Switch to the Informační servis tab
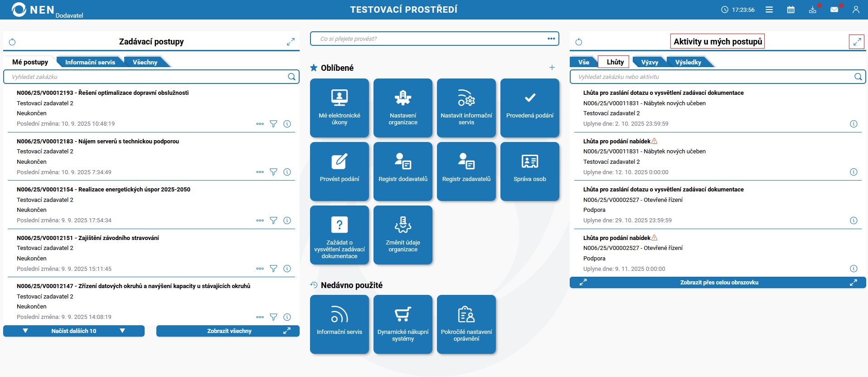 (90, 62)
